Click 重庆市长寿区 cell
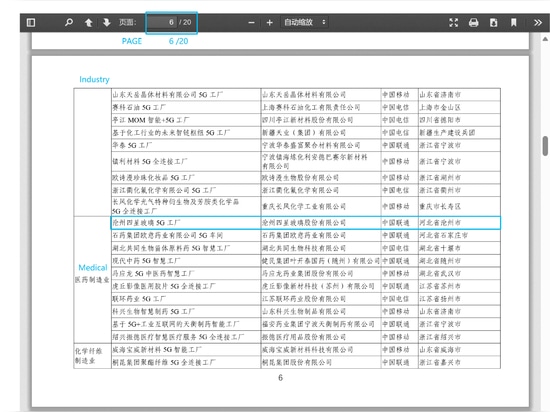 [459, 207]
